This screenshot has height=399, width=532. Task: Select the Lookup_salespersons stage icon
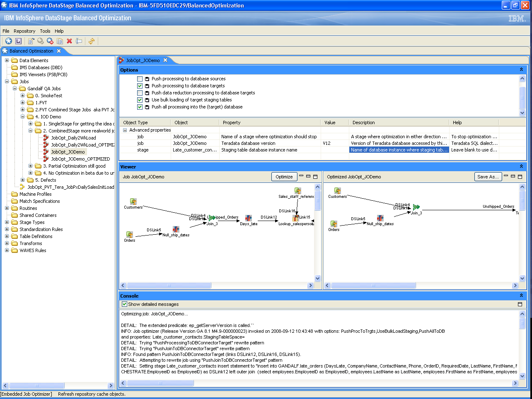pyautogui.click(x=295, y=218)
